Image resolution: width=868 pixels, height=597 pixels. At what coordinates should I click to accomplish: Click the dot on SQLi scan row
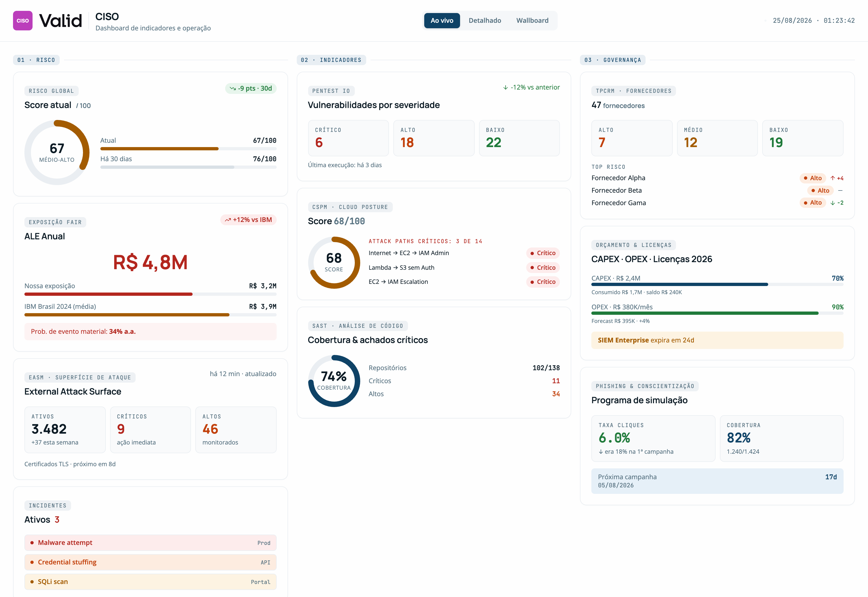pyautogui.click(x=32, y=582)
